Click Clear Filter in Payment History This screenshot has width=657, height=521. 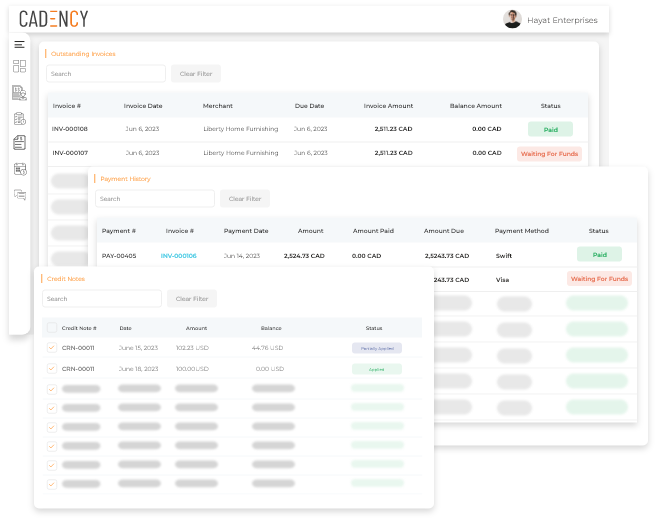click(245, 199)
